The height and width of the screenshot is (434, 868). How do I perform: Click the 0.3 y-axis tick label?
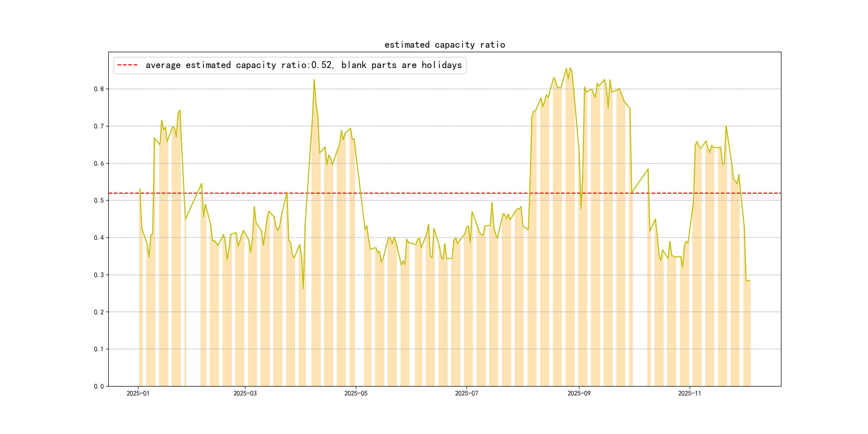click(99, 275)
